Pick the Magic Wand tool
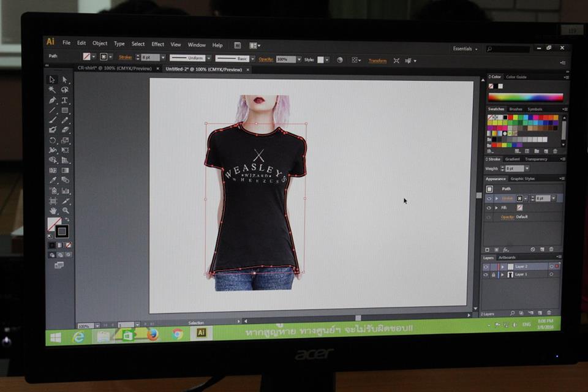The height and width of the screenshot is (392, 588). (53, 90)
